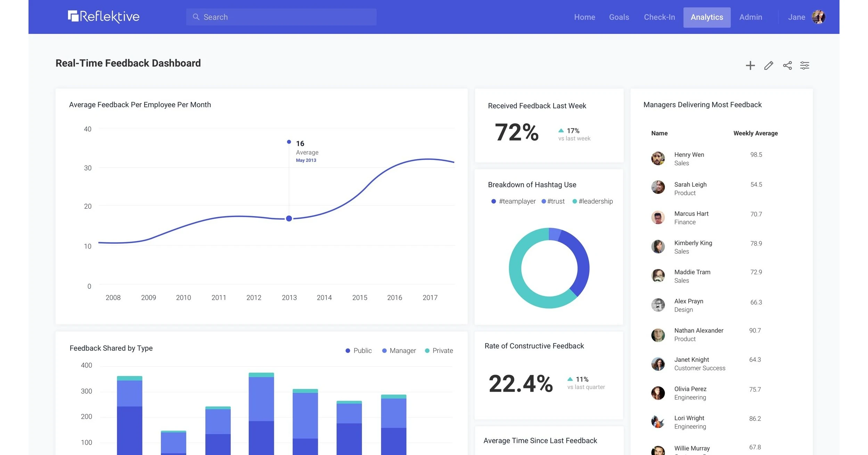
Task: Select the #trust legend color dot
Action: (543, 201)
